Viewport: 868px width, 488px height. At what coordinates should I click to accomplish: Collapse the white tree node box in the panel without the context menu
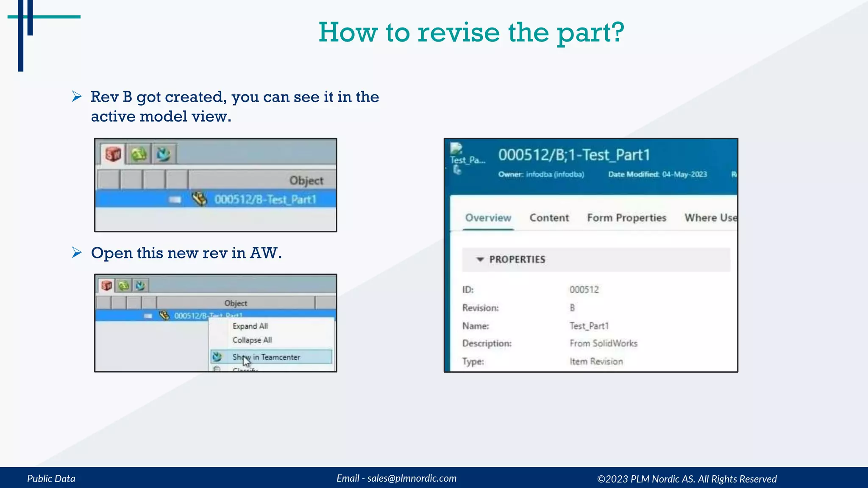click(175, 200)
